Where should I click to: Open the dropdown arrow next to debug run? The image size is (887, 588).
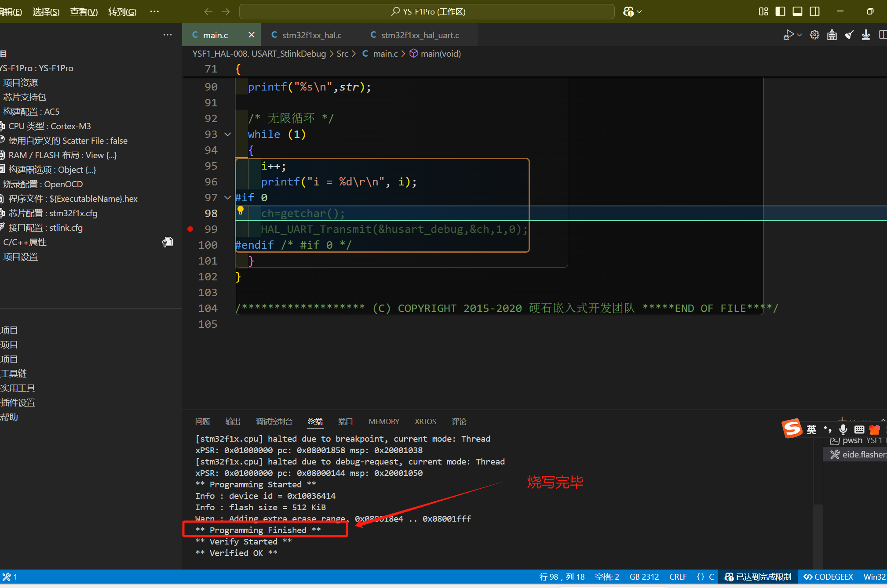point(799,35)
